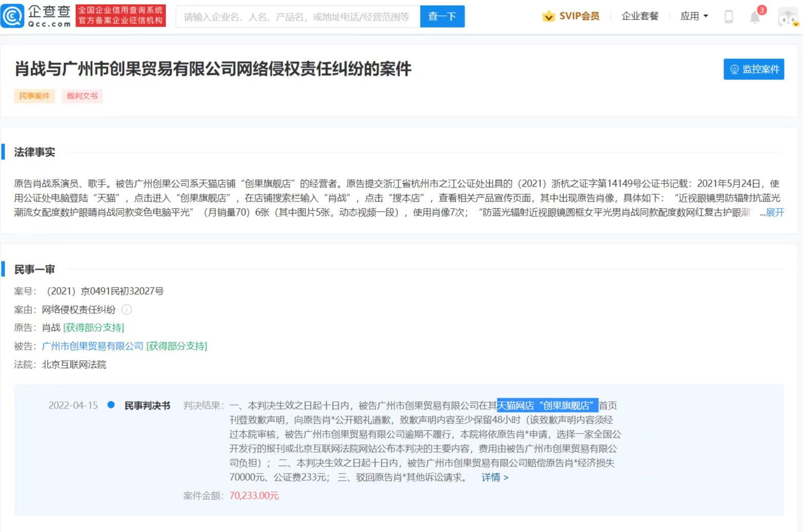Open the mobile phone app icon
Screen dimensions: 803x532
pyautogui.click(x=729, y=16)
